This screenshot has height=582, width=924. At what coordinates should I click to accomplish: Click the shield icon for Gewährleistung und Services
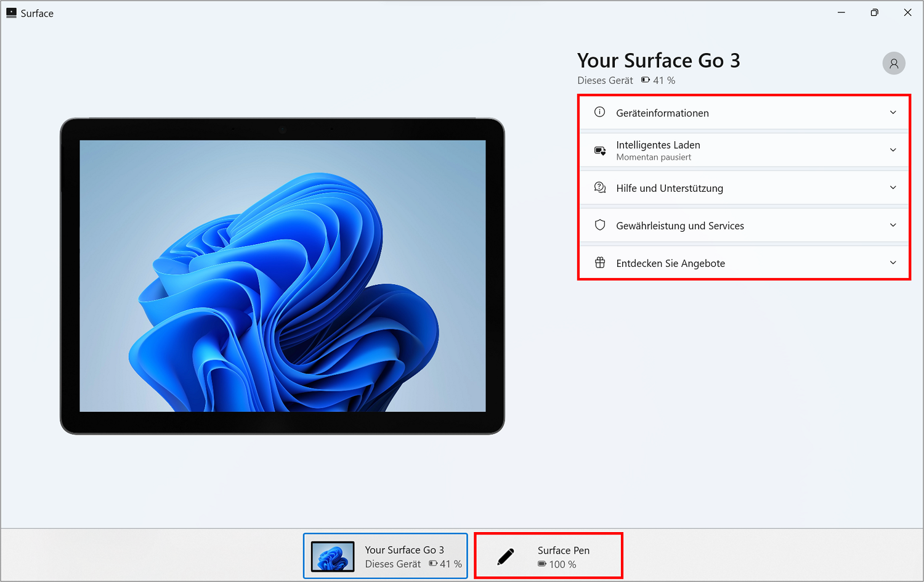coord(600,225)
